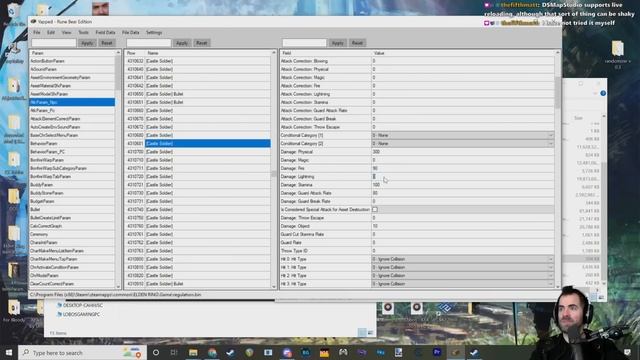640x360 pixels.
Task: Open Chrome from the taskbar
Action: point(212,353)
